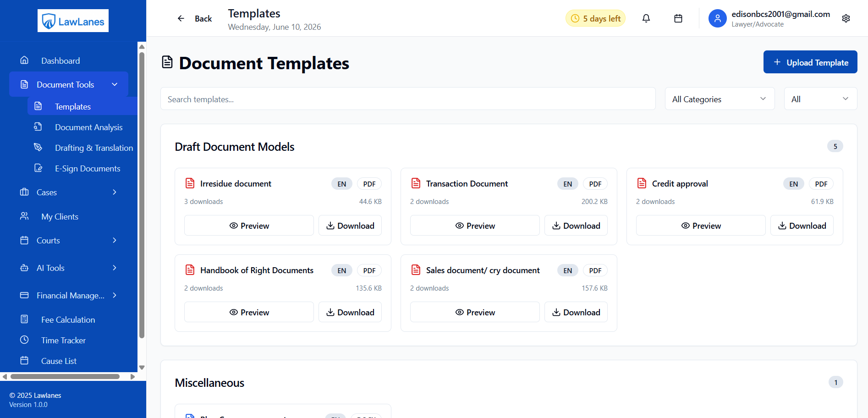Expand the All Categories dropdown
The height and width of the screenshot is (418, 868).
pos(720,99)
